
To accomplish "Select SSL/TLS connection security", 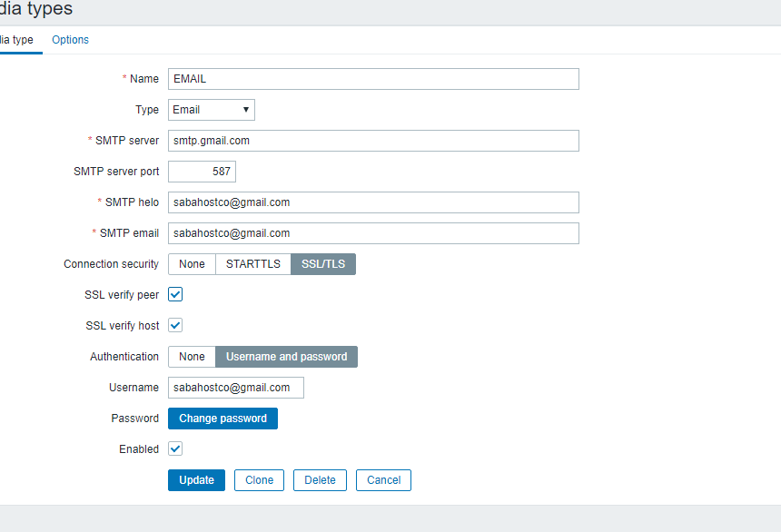I will pos(323,264).
